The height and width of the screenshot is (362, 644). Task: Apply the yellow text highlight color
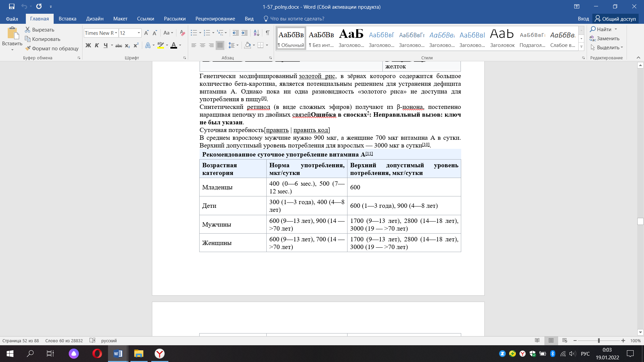[x=160, y=45]
